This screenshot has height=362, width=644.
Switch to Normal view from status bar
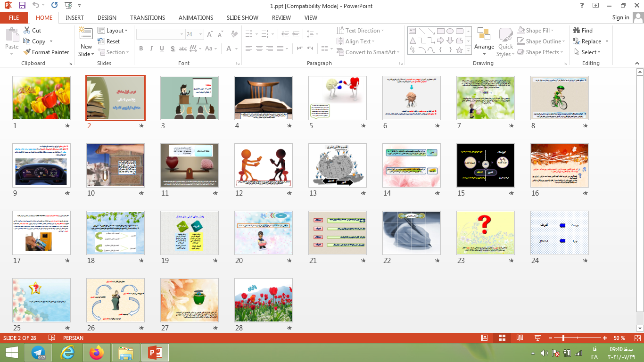(x=484, y=338)
